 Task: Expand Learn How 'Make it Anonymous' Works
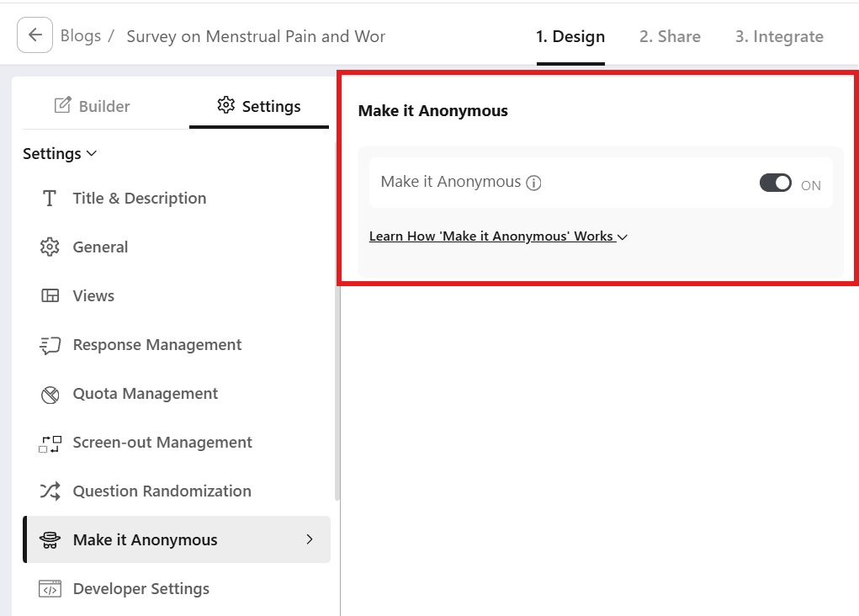[498, 236]
